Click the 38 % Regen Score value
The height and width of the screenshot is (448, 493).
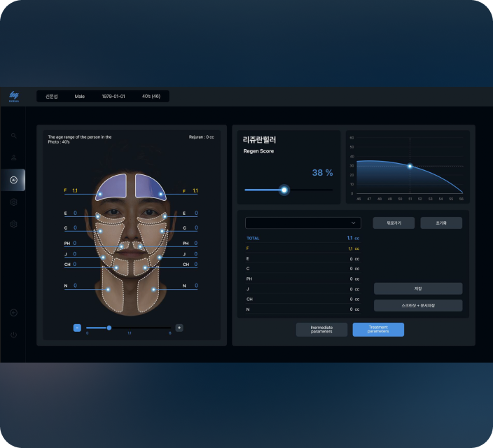tap(322, 173)
